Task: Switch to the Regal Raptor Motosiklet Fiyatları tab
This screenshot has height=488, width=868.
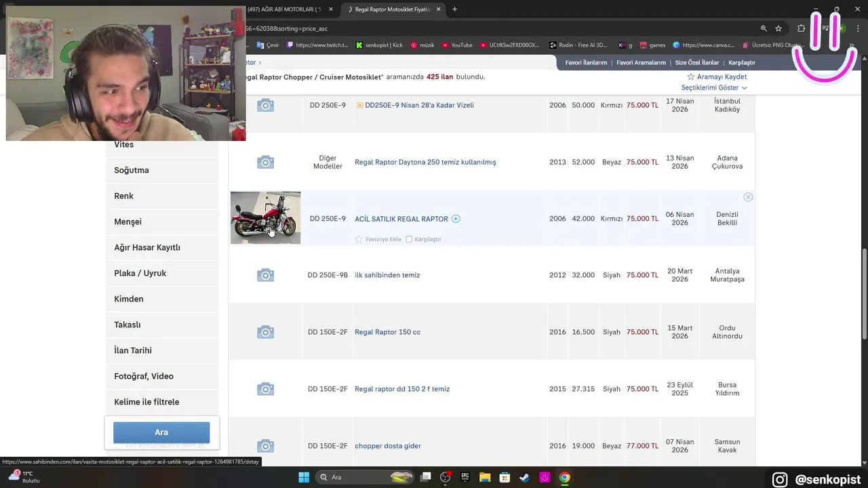Action: (x=393, y=9)
